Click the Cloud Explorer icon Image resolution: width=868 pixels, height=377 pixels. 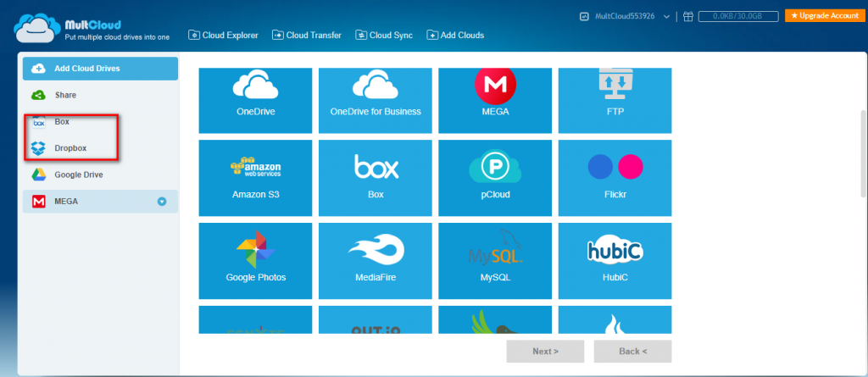click(194, 35)
